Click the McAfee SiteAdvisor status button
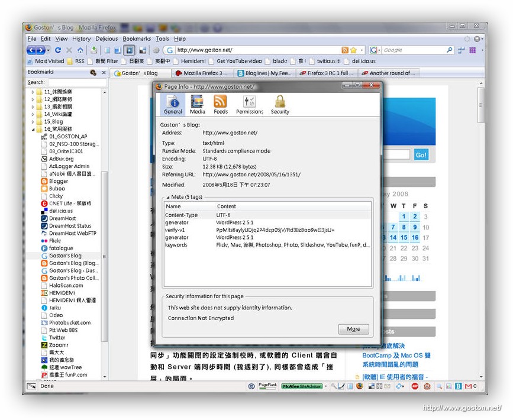 [302, 386]
